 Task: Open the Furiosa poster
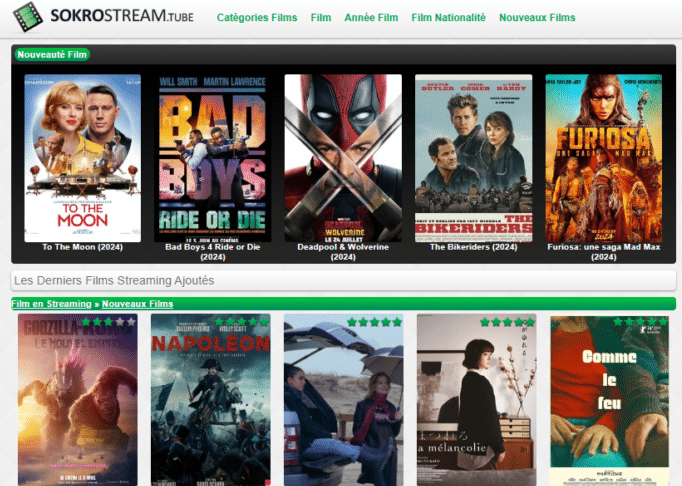click(x=604, y=158)
